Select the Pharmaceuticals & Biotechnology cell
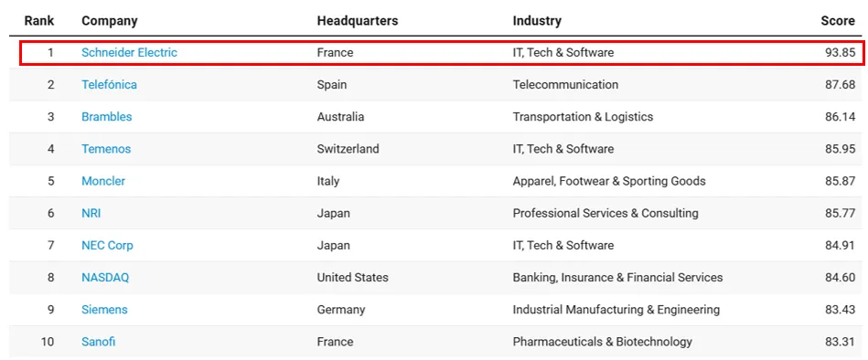 602,341
